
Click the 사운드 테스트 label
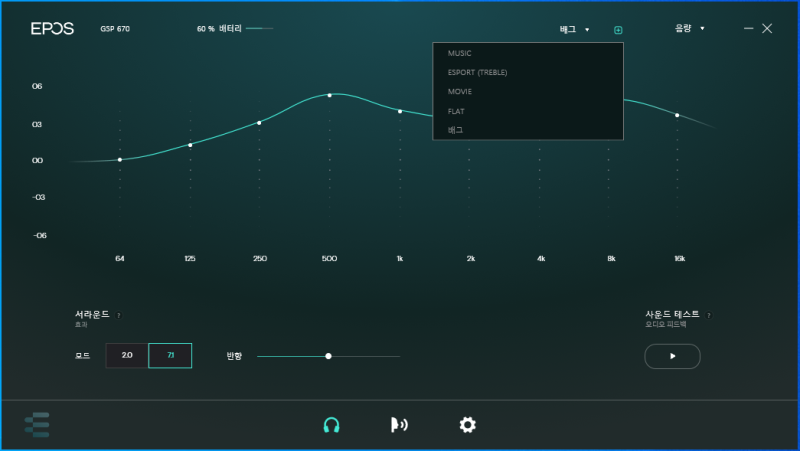tap(672, 314)
